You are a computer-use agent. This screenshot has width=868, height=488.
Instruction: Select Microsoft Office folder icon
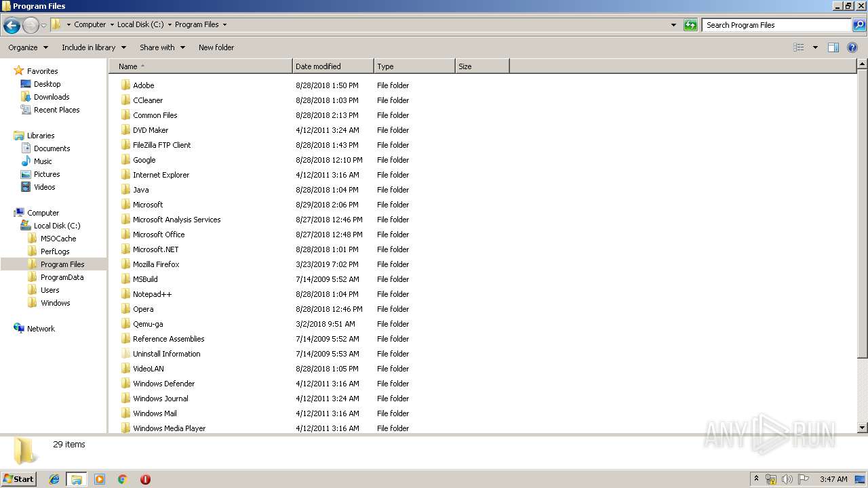(x=125, y=235)
